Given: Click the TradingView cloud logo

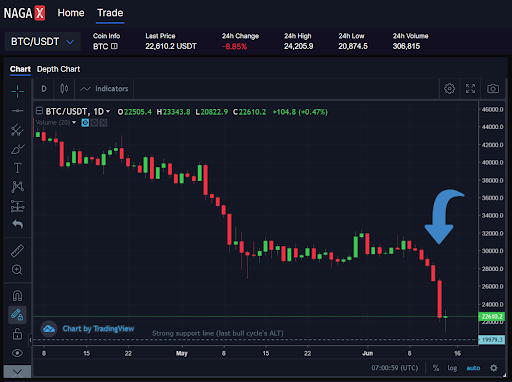Looking at the screenshot, I should click(x=49, y=329).
